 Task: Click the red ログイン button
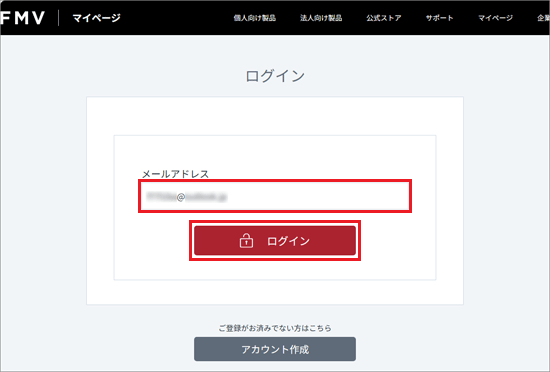coord(275,241)
